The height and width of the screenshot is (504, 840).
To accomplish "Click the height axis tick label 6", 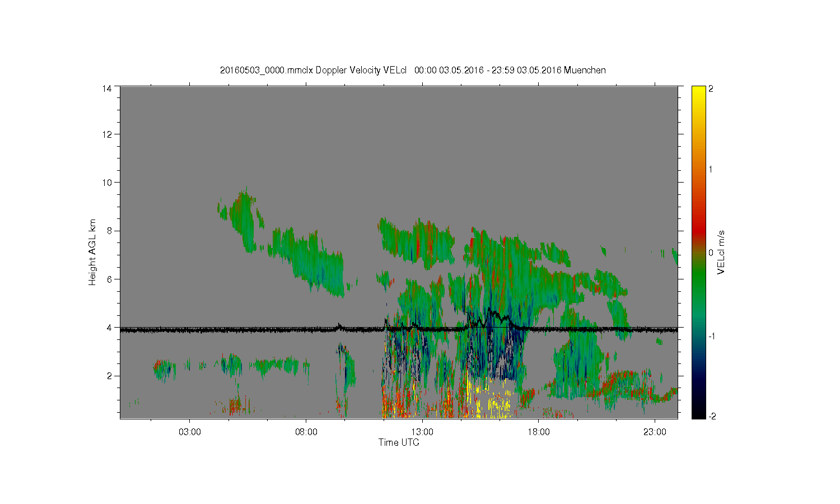I will point(109,279).
